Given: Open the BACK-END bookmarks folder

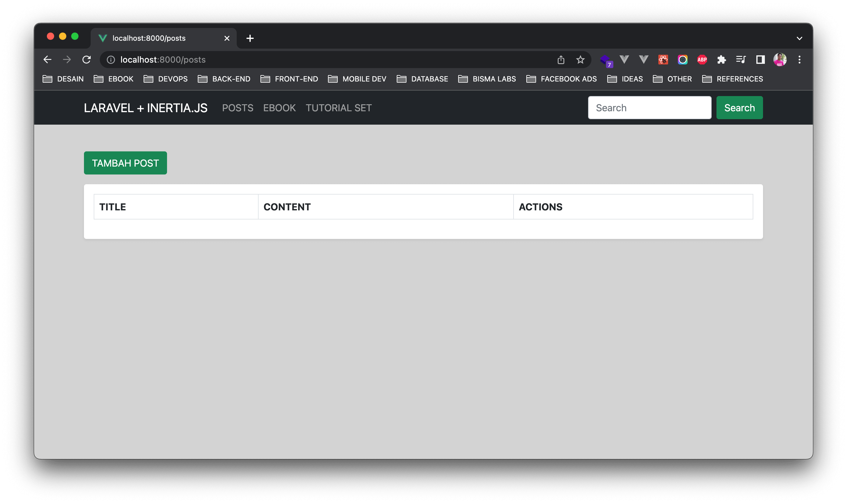Looking at the screenshot, I should point(224,79).
